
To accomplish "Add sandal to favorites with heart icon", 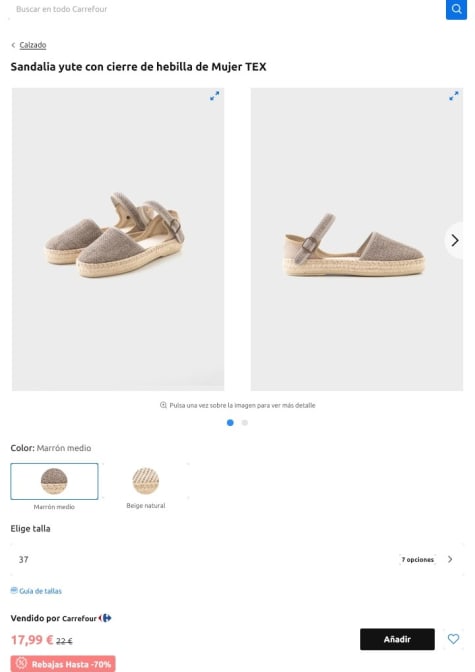I will (x=453, y=639).
